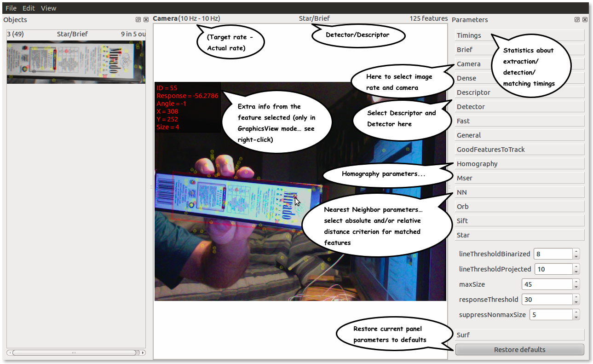Float the Parameters panel using its undock icon
This screenshot has height=364, width=593.
577,20
